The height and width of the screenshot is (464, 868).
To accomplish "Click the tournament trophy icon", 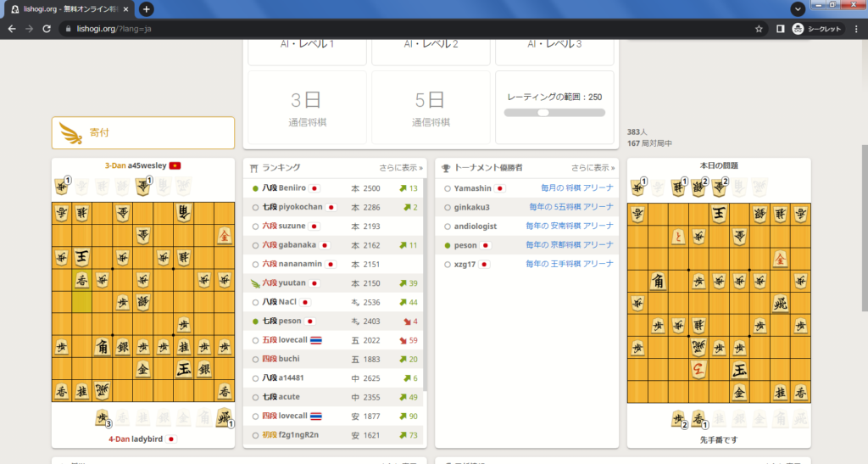I will point(446,168).
